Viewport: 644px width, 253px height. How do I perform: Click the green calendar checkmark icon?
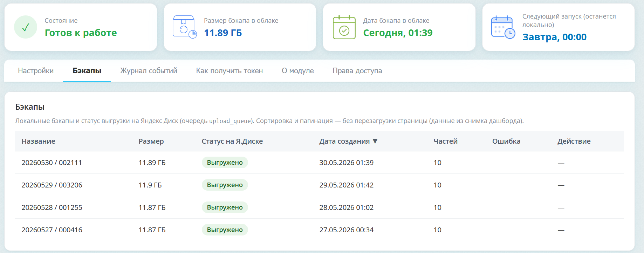(344, 27)
